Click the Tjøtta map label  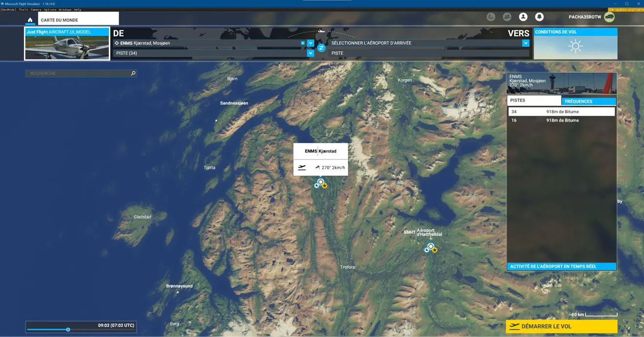point(209,167)
